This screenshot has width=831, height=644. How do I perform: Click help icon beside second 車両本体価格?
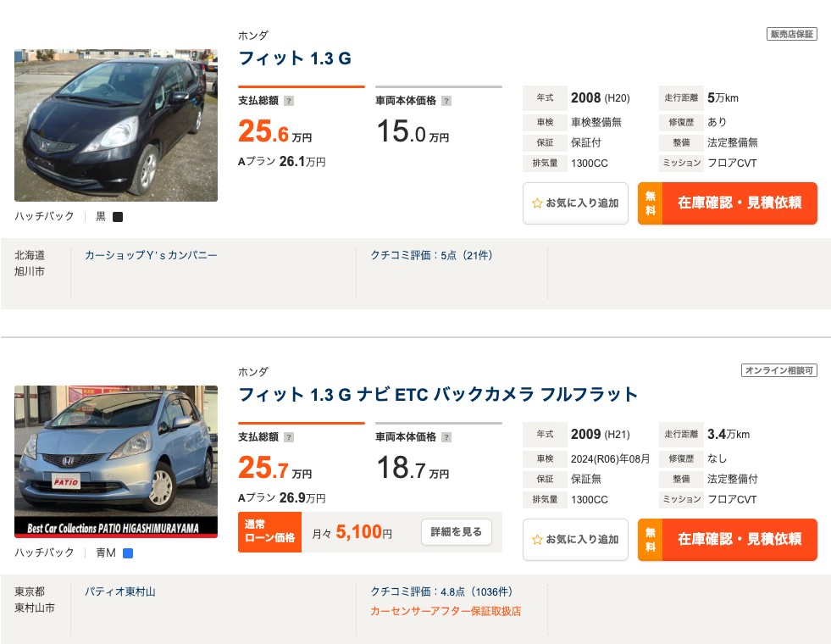(446, 437)
